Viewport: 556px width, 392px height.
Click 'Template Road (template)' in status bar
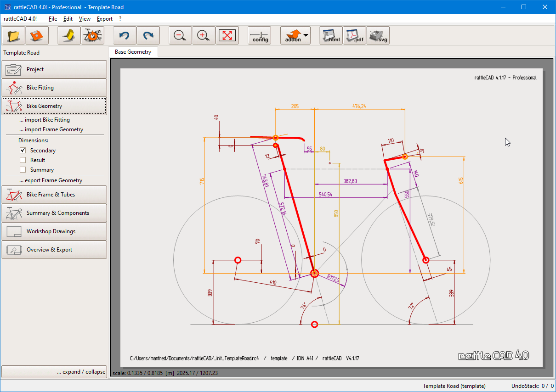[x=454, y=386]
